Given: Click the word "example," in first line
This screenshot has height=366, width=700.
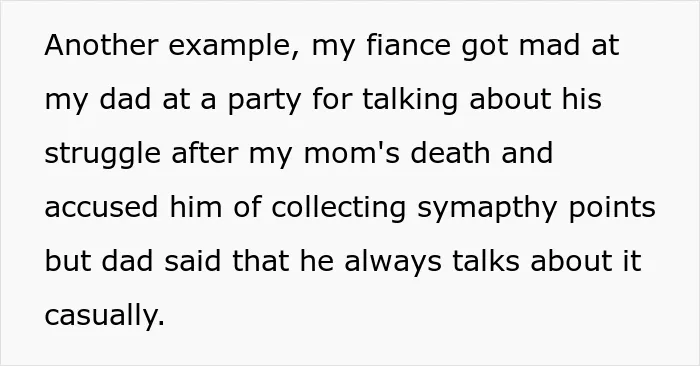Looking at the screenshot, I should coord(234,47).
